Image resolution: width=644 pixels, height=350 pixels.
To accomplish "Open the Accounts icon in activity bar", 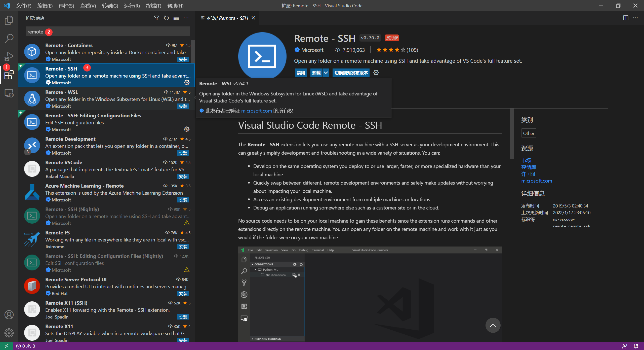I will [9, 315].
